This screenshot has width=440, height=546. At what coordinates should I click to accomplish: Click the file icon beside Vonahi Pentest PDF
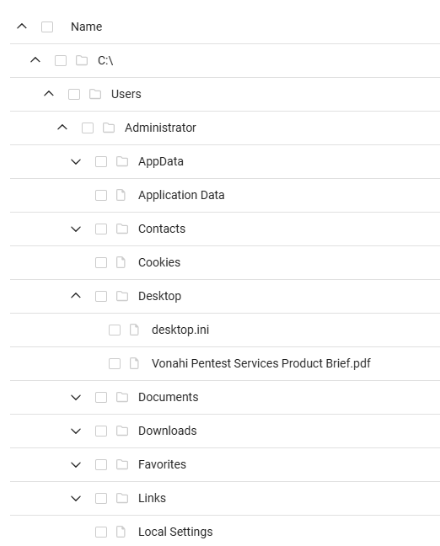134,363
